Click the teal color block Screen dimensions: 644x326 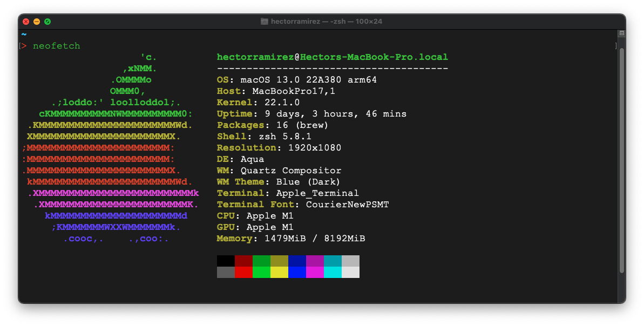click(x=333, y=261)
